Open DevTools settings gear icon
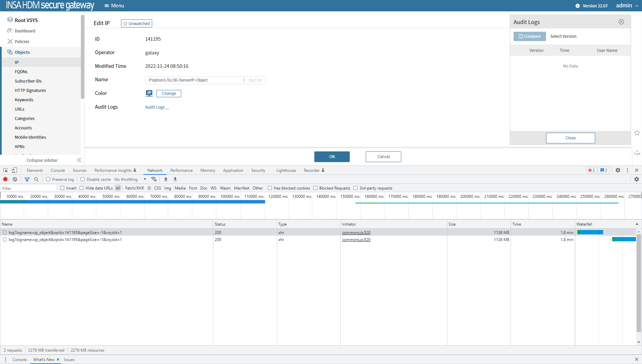The image size is (642, 364). (x=618, y=170)
